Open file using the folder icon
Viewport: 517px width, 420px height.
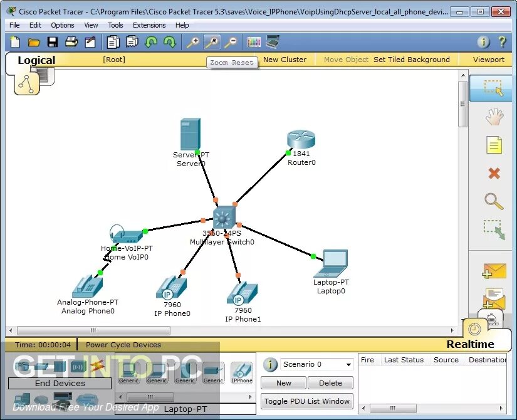point(34,42)
